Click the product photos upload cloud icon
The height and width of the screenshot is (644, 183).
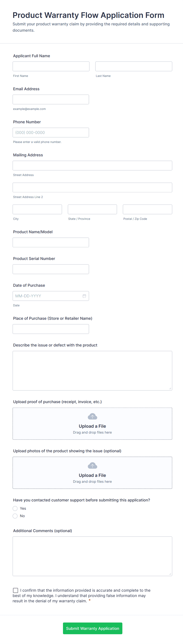[92, 466]
